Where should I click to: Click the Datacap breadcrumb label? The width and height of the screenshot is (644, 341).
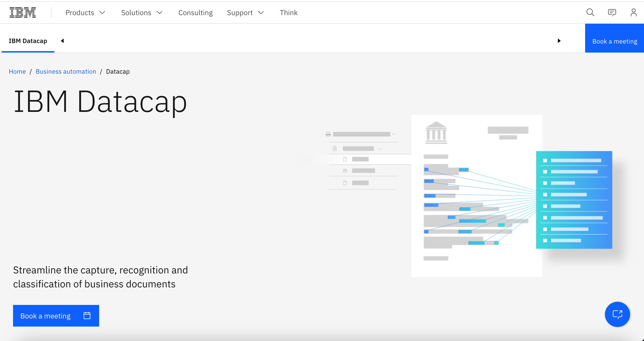pyautogui.click(x=118, y=71)
